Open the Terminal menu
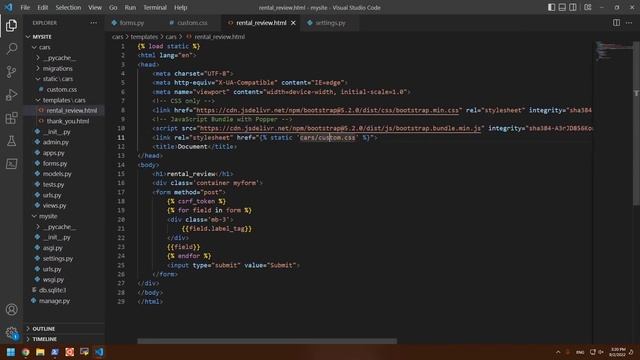Viewport: 640px width, 360px height. click(155, 7)
